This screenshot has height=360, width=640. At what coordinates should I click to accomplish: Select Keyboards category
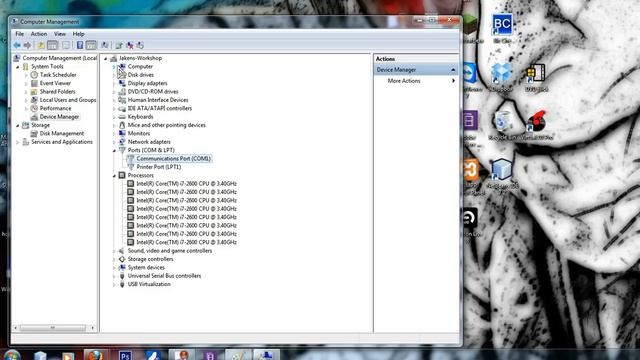(140, 117)
